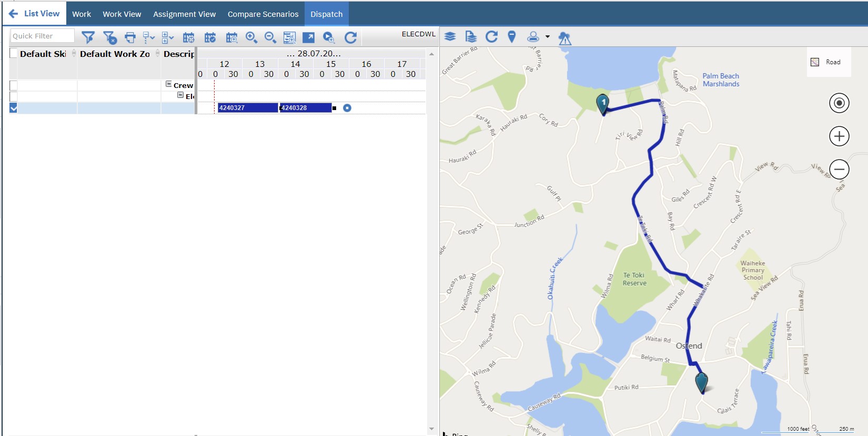Open the map layers icon
This screenshot has width=868, height=436.
click(450, 37)
